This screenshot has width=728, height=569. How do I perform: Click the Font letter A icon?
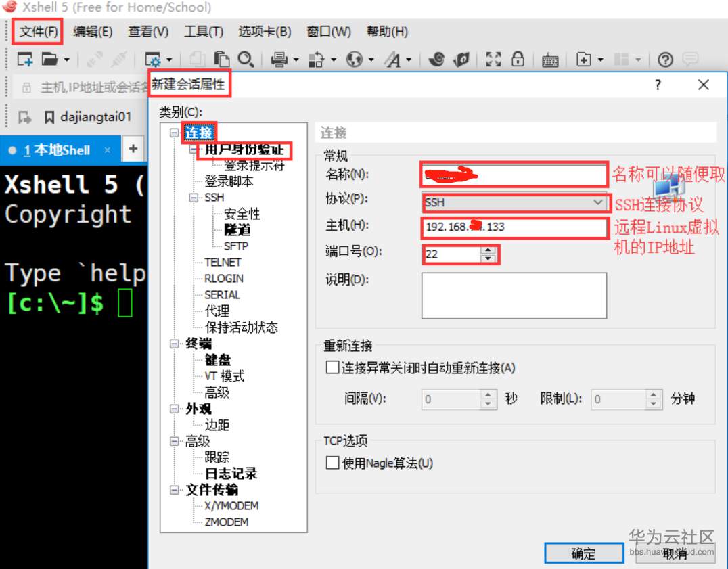click(393, 60)
